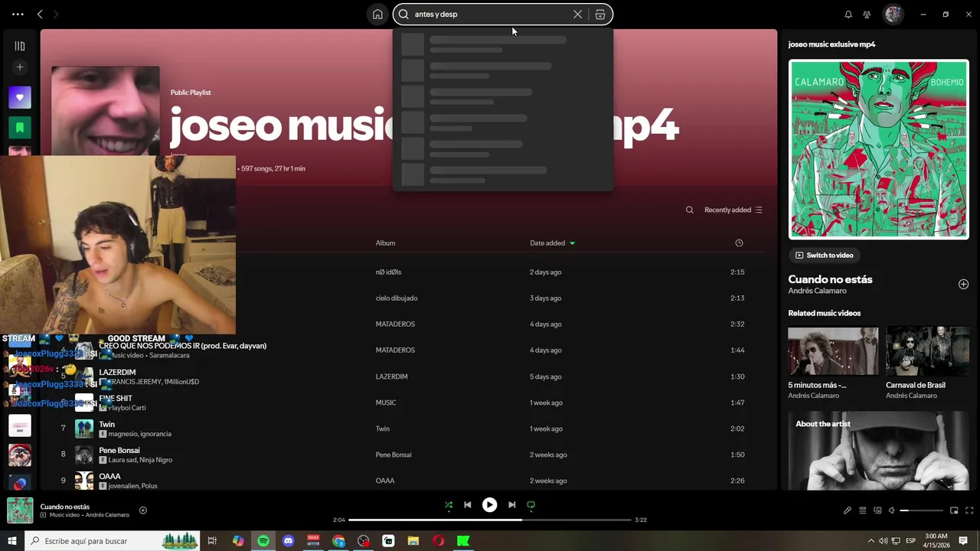The image size is (980, 551).
Task: Open 'Pene Bonsai' album link
Action: [x=394, y=455]
